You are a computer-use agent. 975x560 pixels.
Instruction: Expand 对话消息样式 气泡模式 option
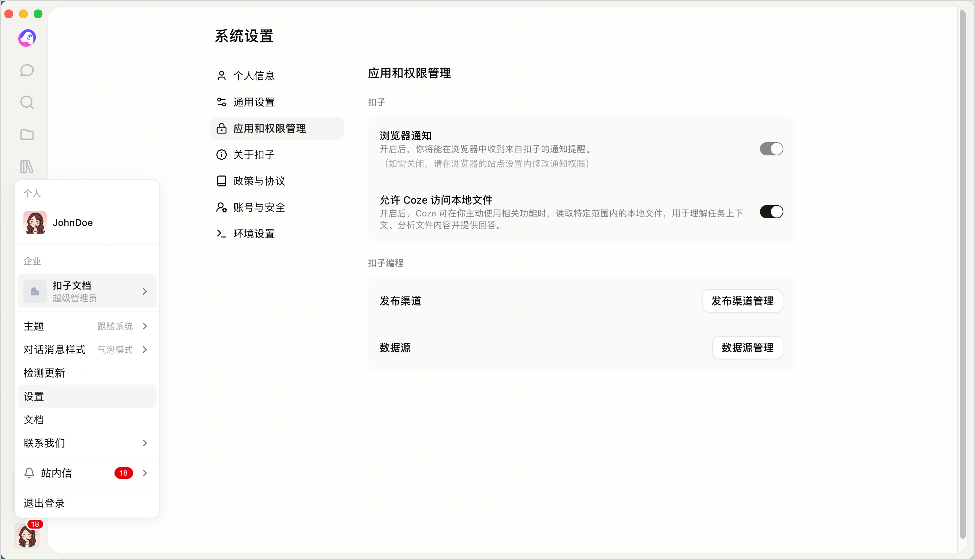(87, 349)
